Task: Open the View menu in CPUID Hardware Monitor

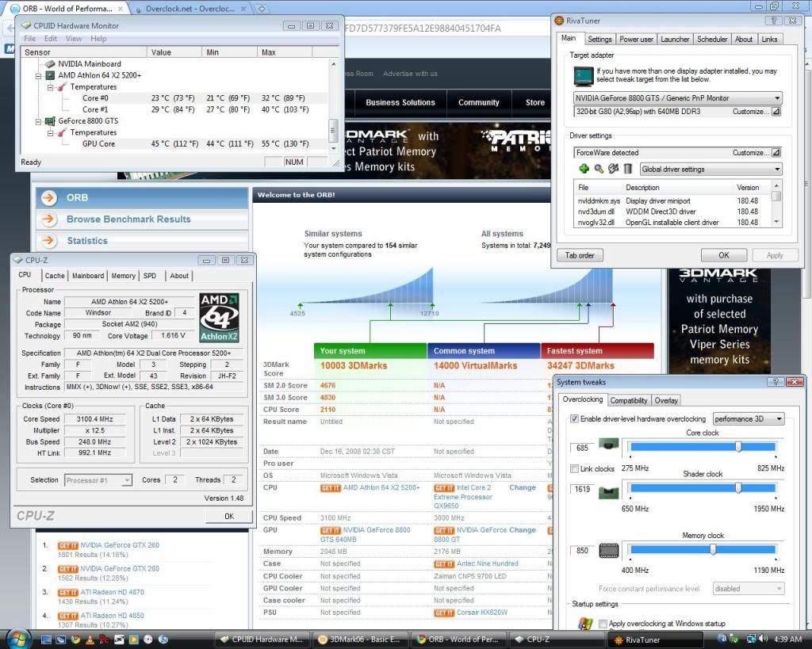Action: coord(74,38)
